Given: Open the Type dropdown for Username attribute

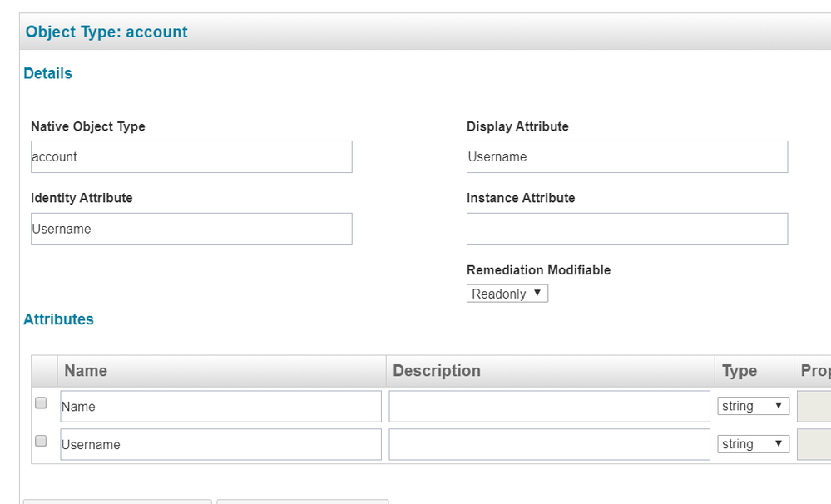Looking at the screenshot, I should (x=753, y=444).
